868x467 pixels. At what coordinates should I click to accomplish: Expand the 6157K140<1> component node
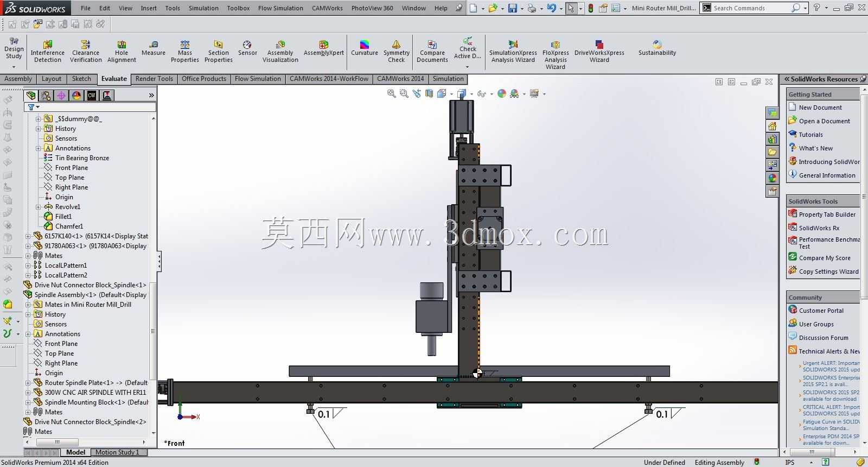coord(28,236)
